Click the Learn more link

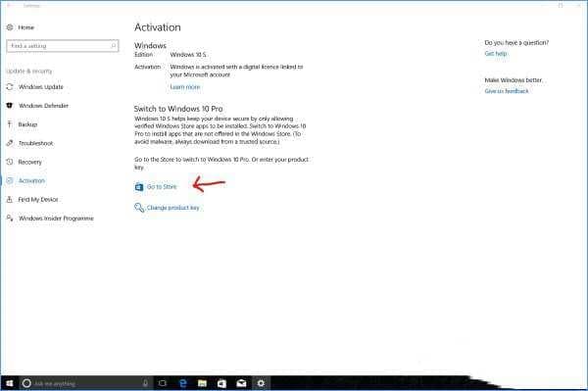185,87
